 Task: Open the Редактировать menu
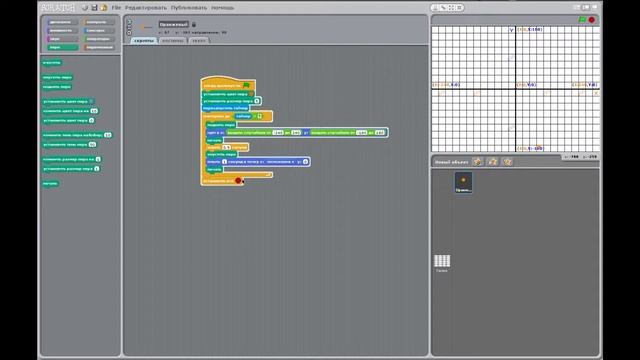(x=146, y=8)
